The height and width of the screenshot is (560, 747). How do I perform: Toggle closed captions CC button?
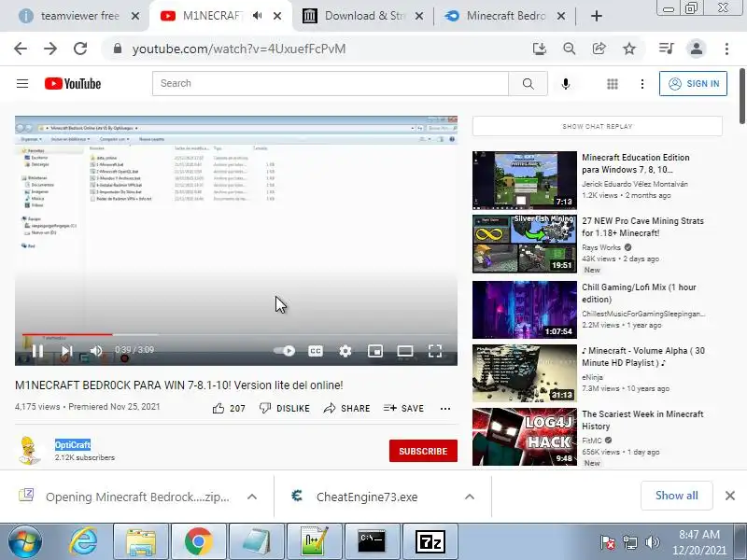point(316,352)
